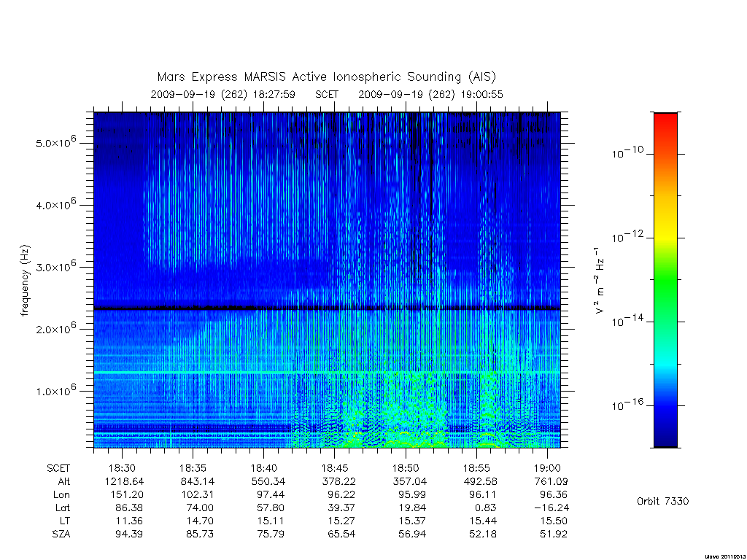Click the 'Lon' row label
747x560 pixels.
[x=61, y=495]
